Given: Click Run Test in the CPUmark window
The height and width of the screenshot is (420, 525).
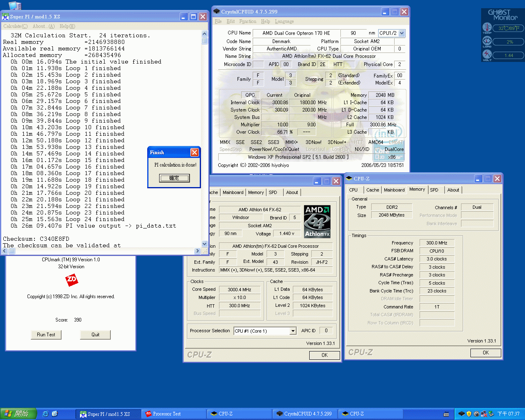Looking at the screenshot, I should pos(46,335).
